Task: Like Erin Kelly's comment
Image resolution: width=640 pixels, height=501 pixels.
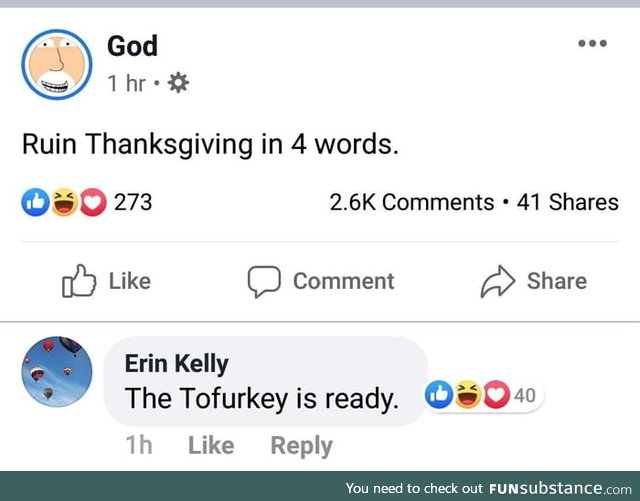Action: point(211,445)
